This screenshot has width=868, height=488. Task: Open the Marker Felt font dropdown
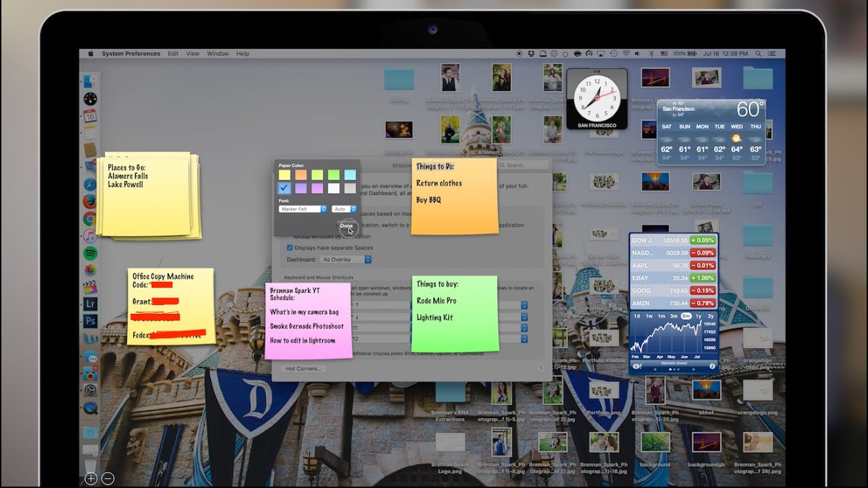click(x=302, y=209)
